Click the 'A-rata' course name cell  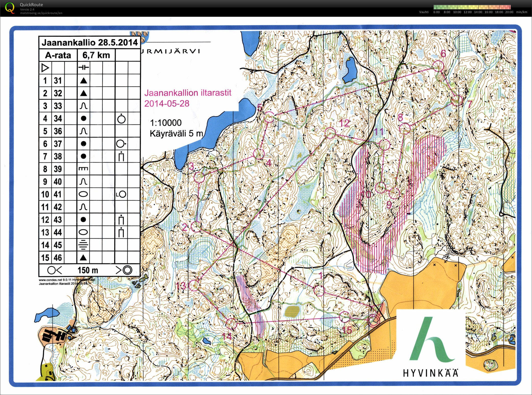pos(58,55)
